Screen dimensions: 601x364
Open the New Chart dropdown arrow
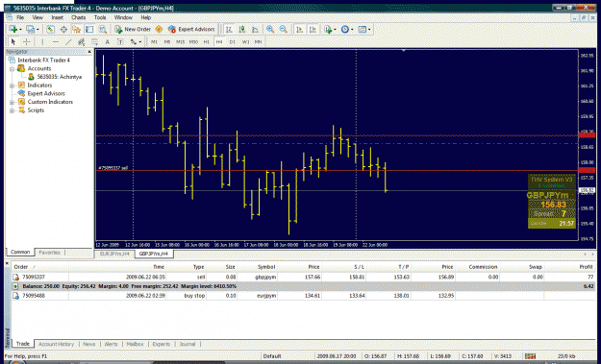click(x=20, y=30)
